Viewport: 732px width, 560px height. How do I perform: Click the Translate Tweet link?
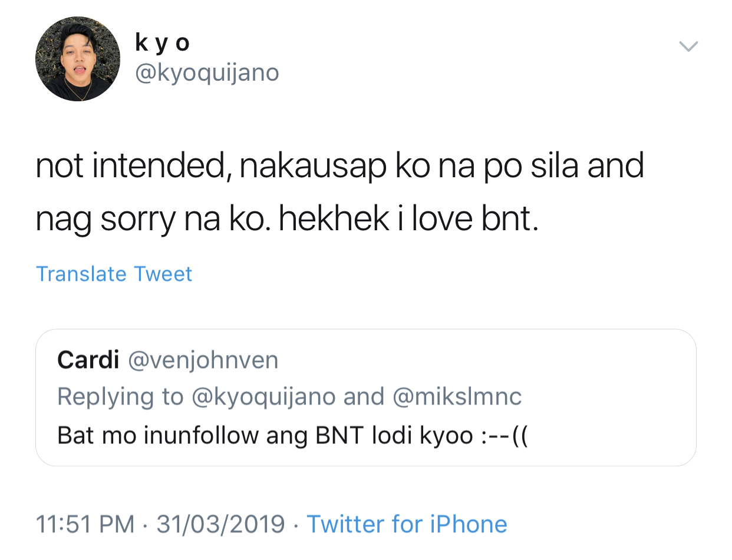tap(114, 274)
